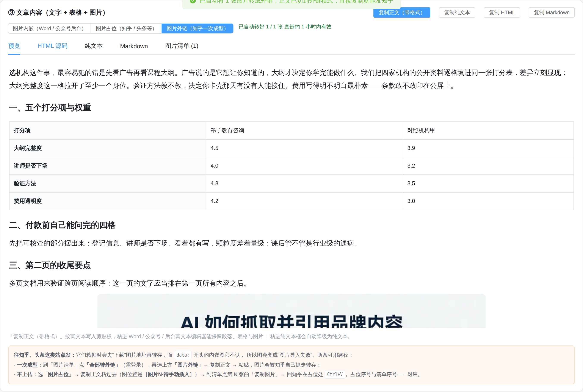Switch to the Markdown tab

click(134, 46)
